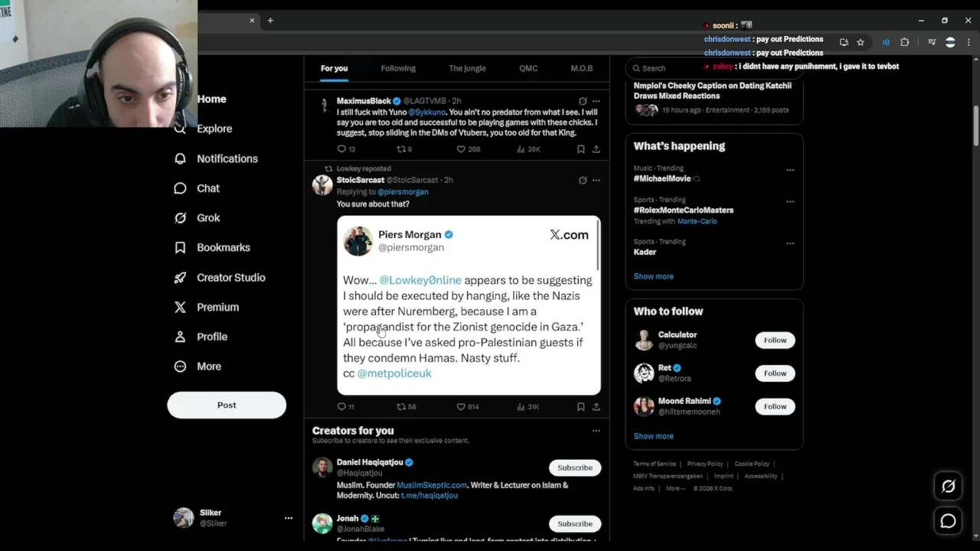The height and width of the screenshot is (551, 980).
Task: Share the StoicSarcast post
Action: click(596, 406)
